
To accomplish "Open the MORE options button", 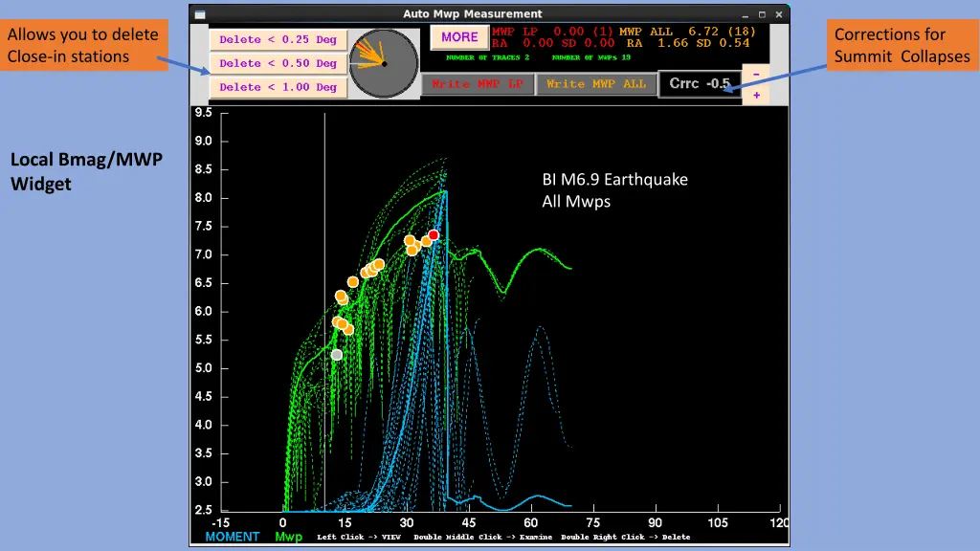I will (x=459, y=37).
